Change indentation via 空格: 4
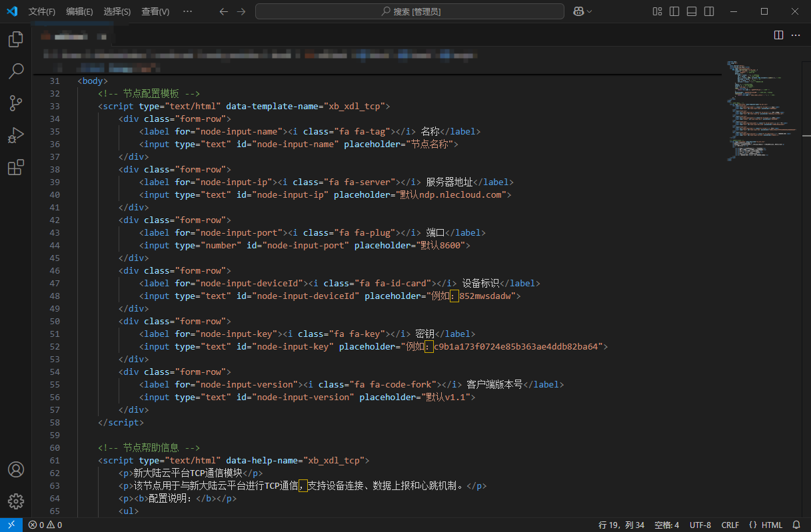The width and height of the screenshot is (811, 532). point(667,525)
